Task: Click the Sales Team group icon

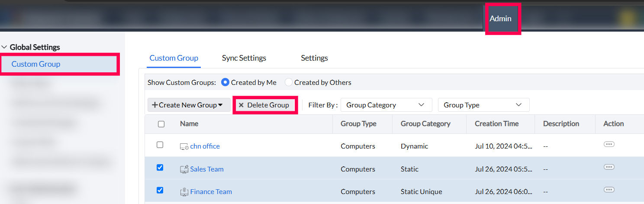Action: point(184,169)
